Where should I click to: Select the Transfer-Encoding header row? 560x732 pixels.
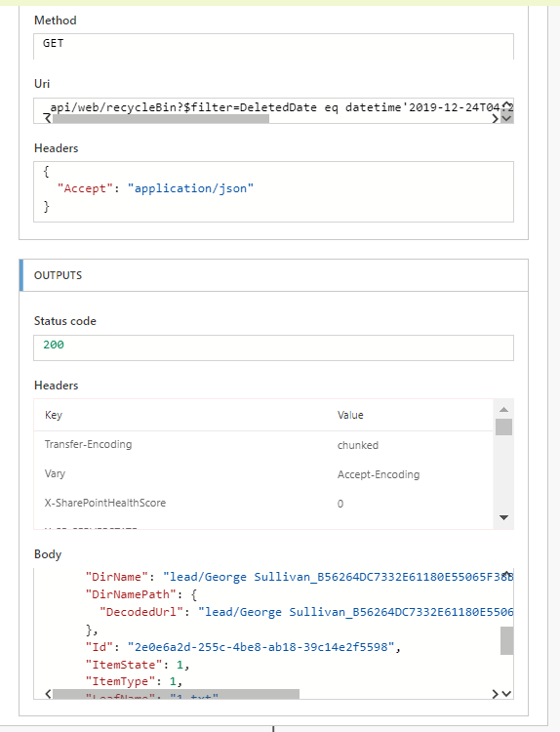click(263, 444)
